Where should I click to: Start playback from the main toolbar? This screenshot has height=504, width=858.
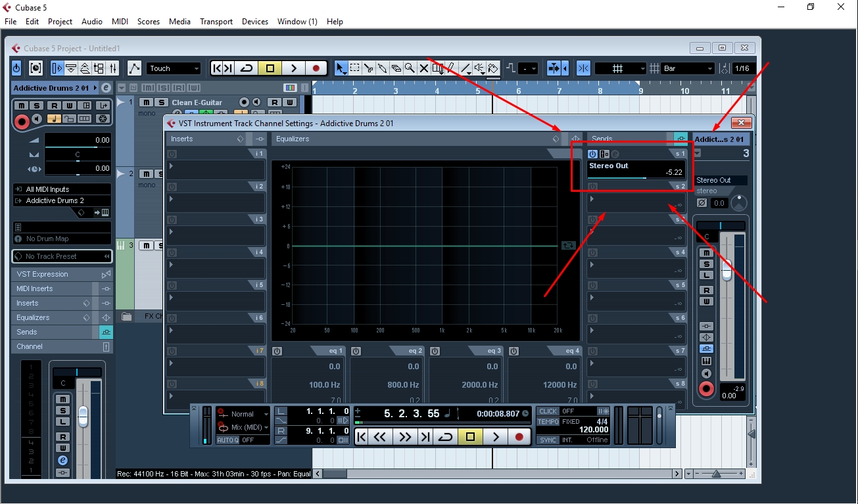tap(293, 68)
